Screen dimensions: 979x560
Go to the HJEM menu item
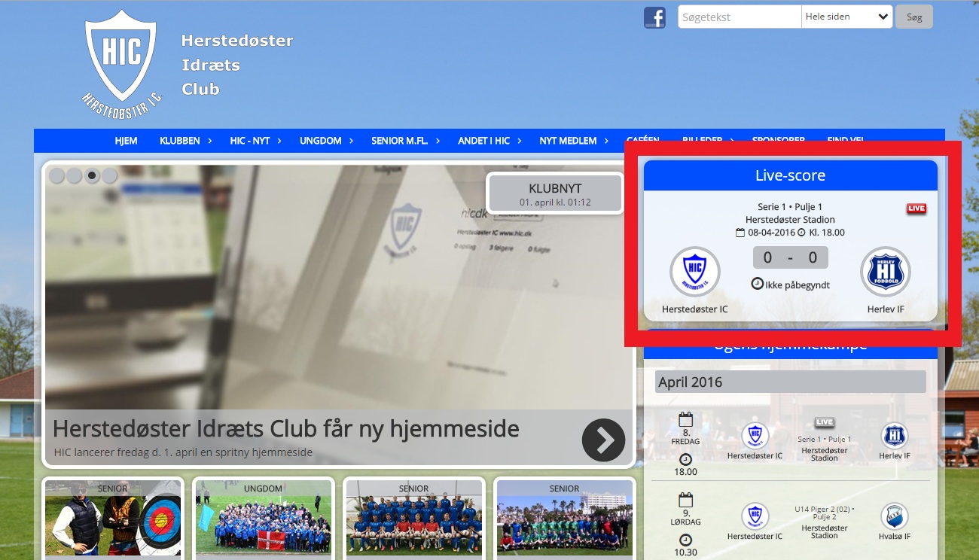tap(126, 141)
